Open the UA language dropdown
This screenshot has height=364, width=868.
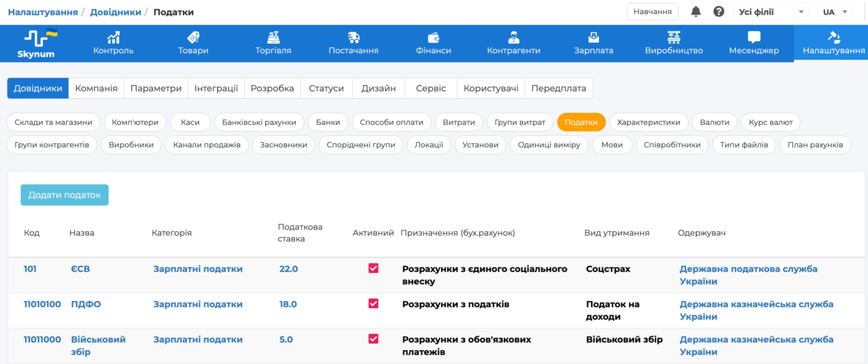tap(834, 12)
